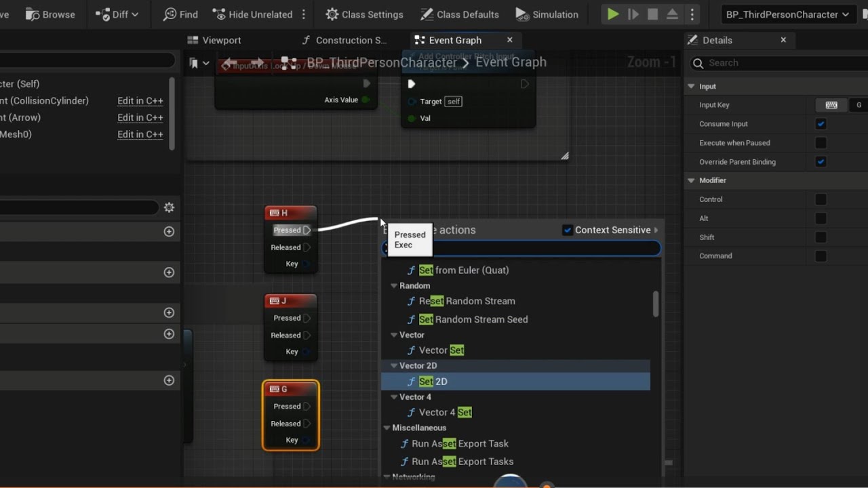This screenshot has height=488, width=868.
Task: Select the G key event node header
Action: (290, 389)
